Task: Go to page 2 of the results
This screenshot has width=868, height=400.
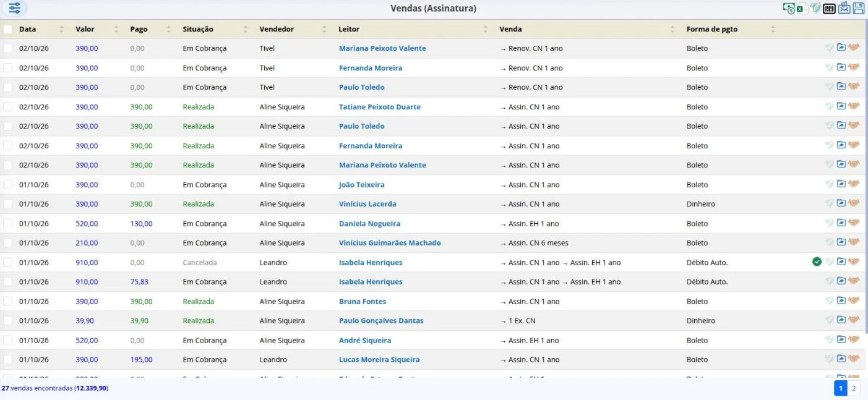Action: tap(854, 388)
